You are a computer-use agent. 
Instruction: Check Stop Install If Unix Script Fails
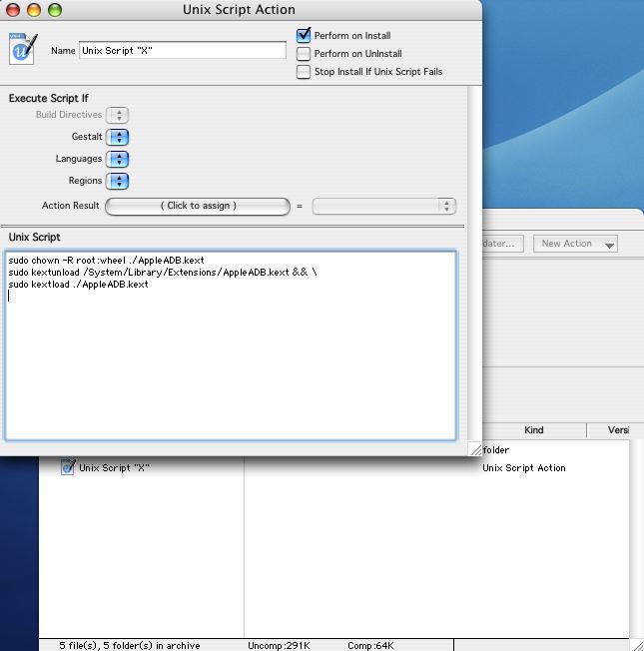pyautogui.click(x=304, y=72)
